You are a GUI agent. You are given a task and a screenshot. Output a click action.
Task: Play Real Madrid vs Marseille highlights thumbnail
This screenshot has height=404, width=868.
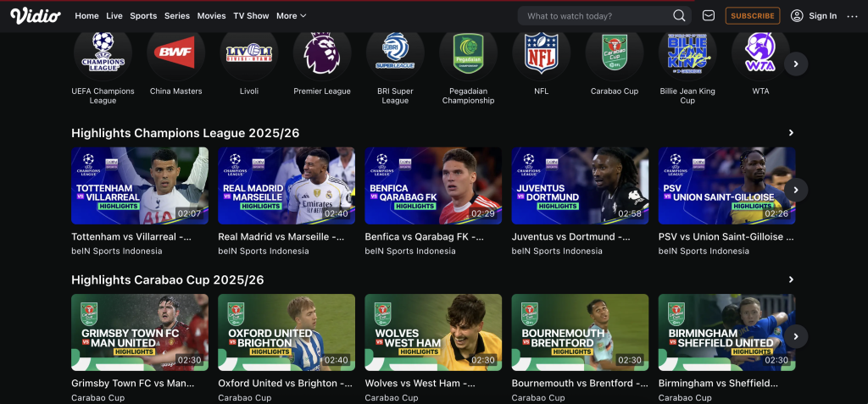(287, 185)
